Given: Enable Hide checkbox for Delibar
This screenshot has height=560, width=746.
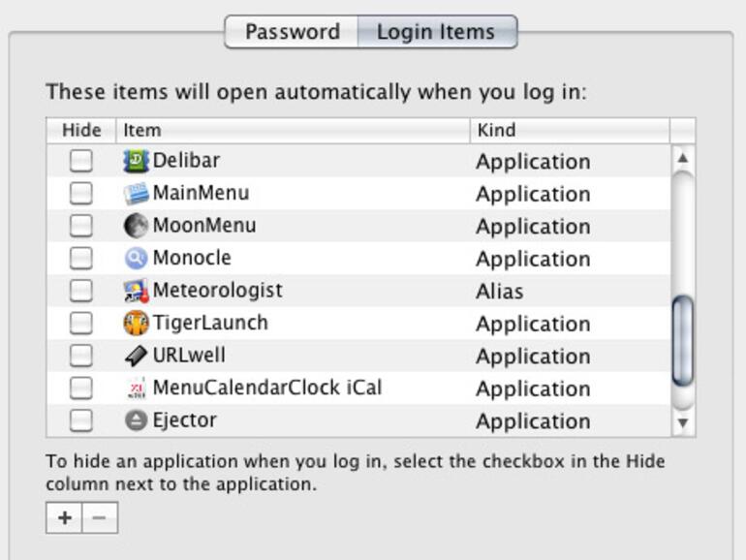Looking at the screenshot, I should tap(81, 161).
